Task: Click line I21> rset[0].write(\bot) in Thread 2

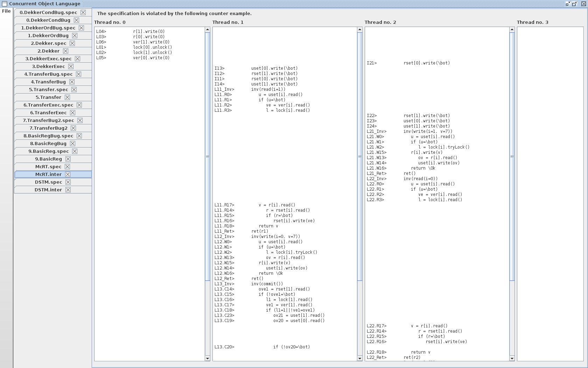Action: (408, 63)
